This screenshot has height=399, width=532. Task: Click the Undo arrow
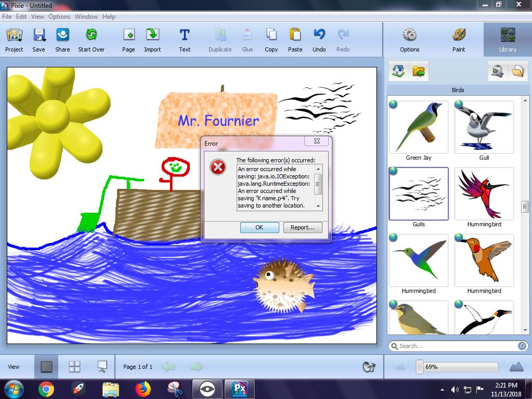click(319, 34)
